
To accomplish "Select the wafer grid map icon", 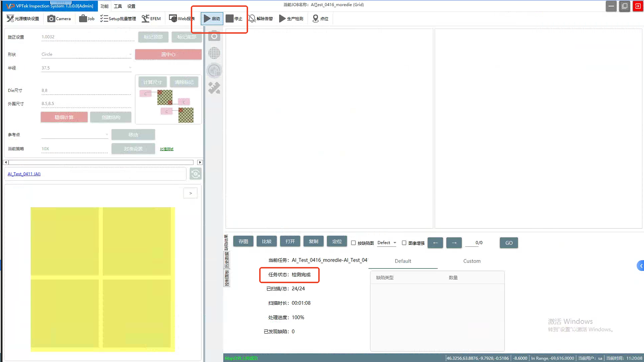I will (214, 53).
